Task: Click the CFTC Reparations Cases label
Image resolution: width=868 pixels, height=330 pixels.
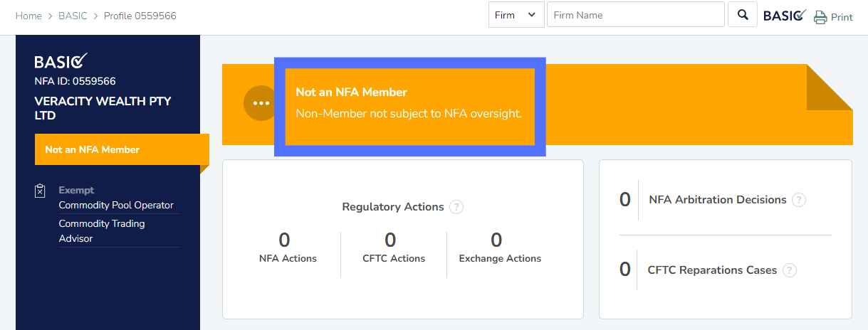Action: click(x=712, y=270)
